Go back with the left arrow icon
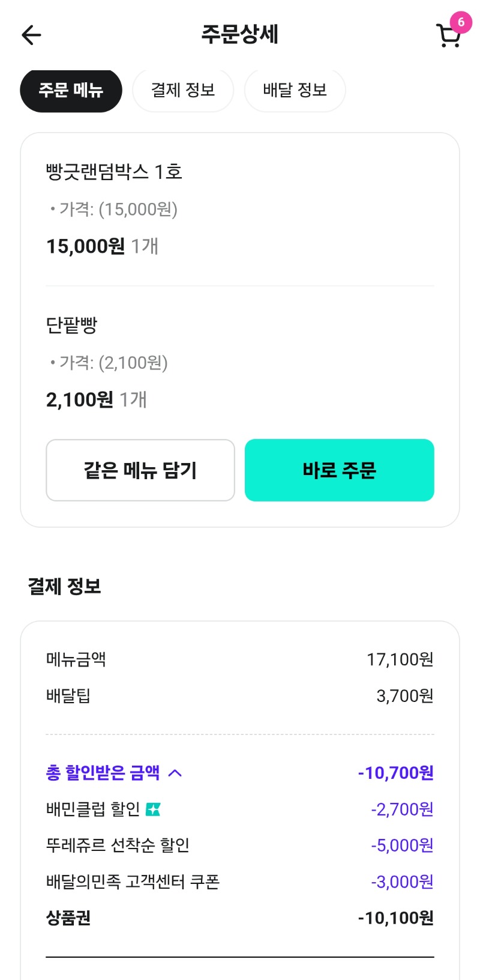The image size is (480, 980). pyautogui.click(x=31, y=35)
